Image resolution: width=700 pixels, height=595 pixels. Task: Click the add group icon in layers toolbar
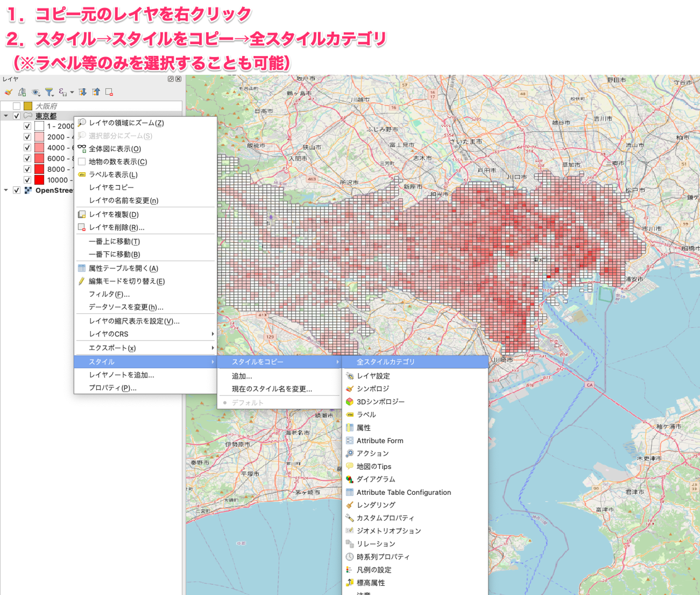click(x=22, y=92)
